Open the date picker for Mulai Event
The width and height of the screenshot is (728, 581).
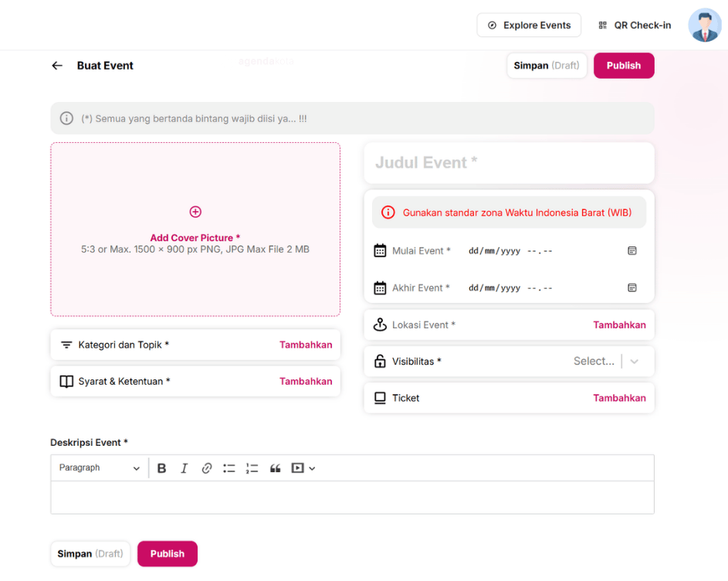[631, 251]
